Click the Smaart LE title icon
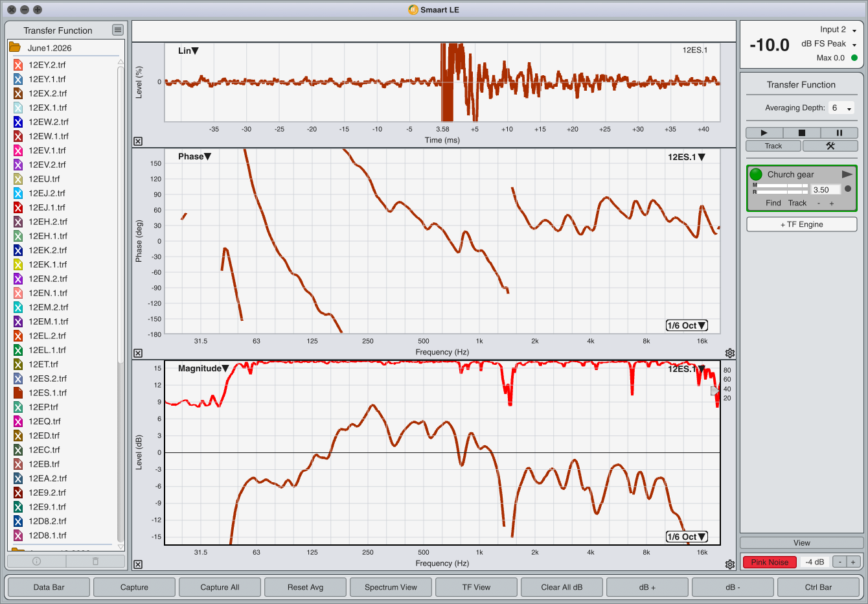The image size is (868, 604). click(x=413, y=10)
